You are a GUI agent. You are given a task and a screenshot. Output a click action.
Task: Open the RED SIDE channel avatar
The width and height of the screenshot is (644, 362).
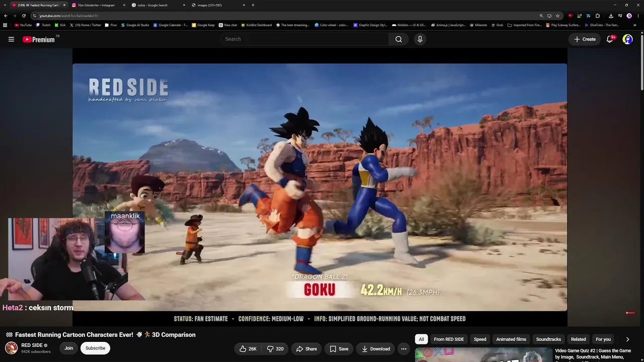tap(11, 348)
